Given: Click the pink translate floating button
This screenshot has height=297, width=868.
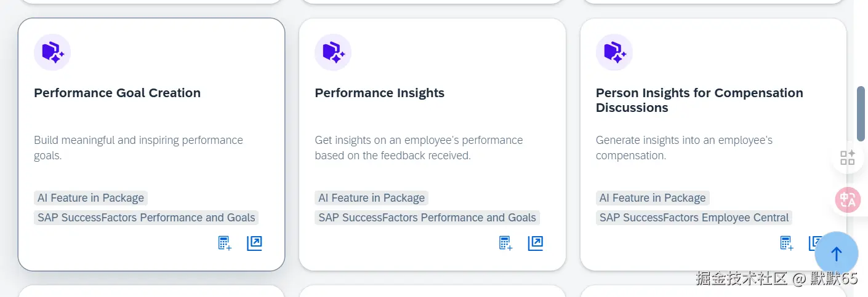Looking at the screenshot, I should click(x=848, y=200).
